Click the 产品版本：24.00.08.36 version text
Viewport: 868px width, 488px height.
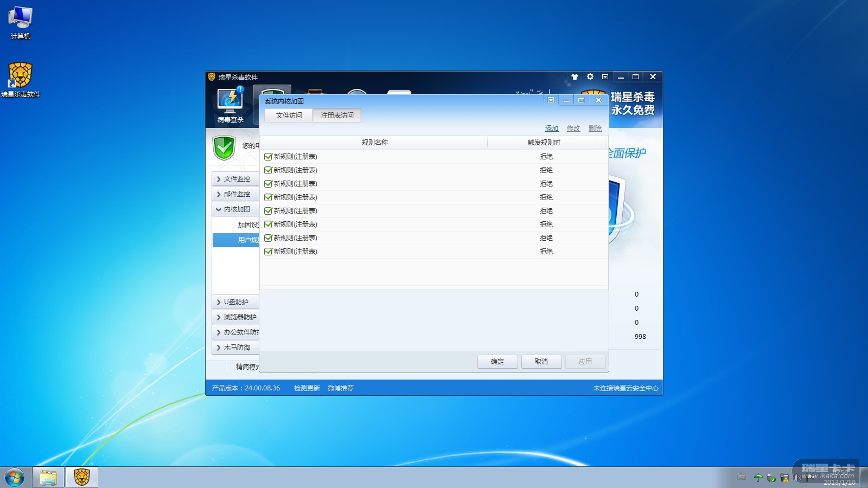[246, 388]
